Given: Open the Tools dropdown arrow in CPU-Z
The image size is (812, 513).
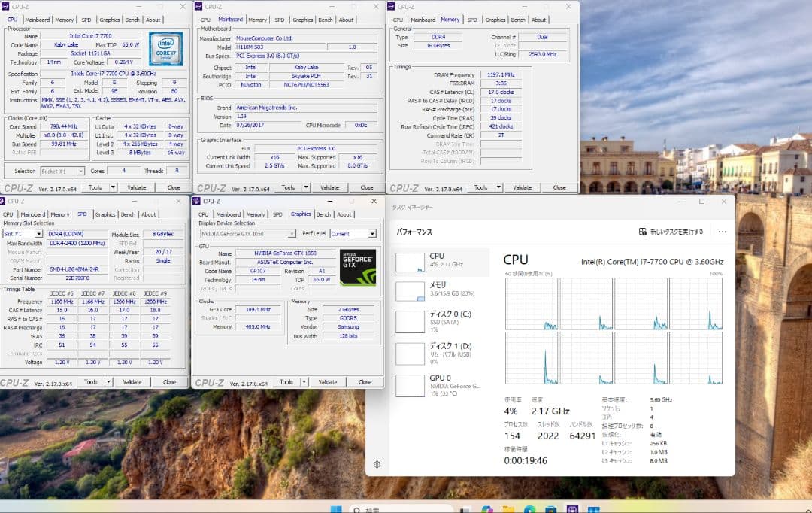Looking at the screenshot, I should (304, 381).
